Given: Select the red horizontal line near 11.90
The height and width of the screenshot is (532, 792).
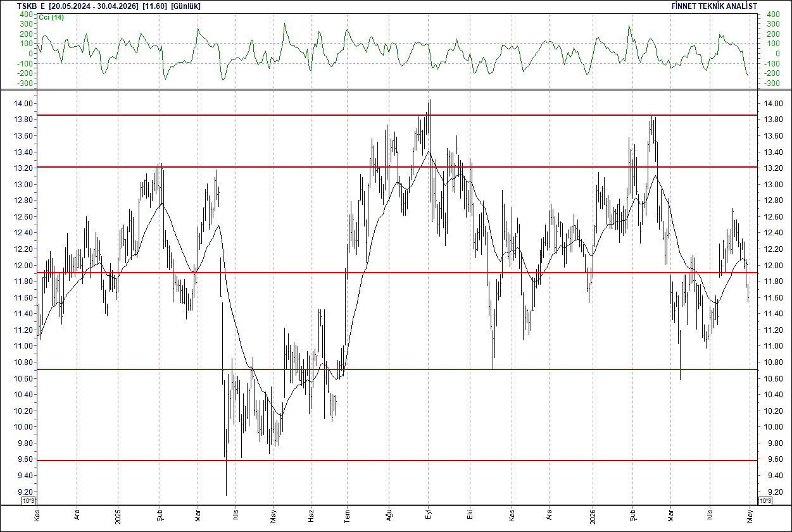Looking at the screenshot, I should pyautogui.click(x=397, y=273).
